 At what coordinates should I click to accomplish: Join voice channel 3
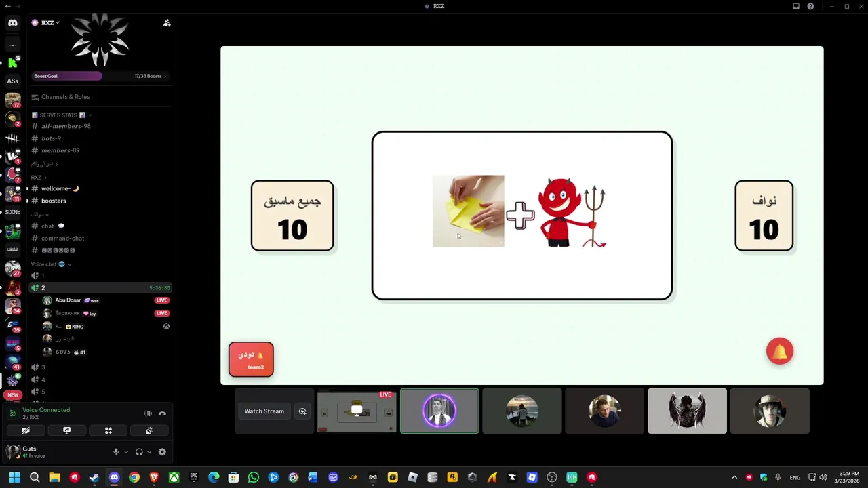coord(100,367)
